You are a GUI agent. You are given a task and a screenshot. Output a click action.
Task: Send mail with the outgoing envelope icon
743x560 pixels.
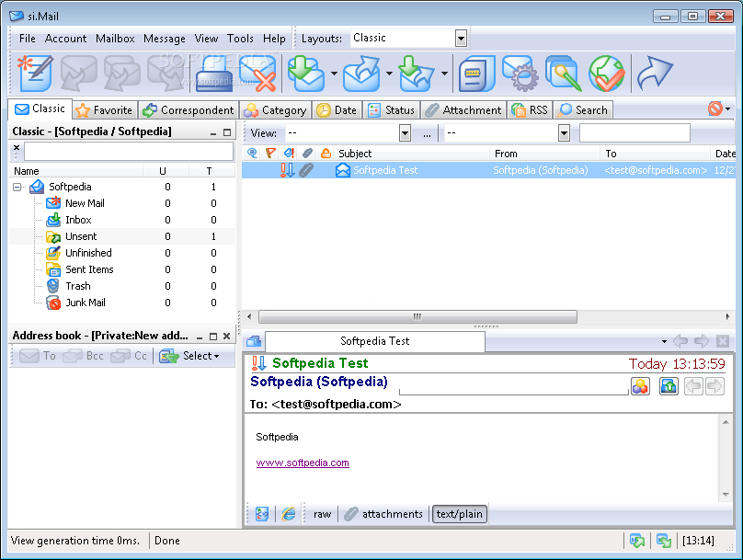pos(362,74)
